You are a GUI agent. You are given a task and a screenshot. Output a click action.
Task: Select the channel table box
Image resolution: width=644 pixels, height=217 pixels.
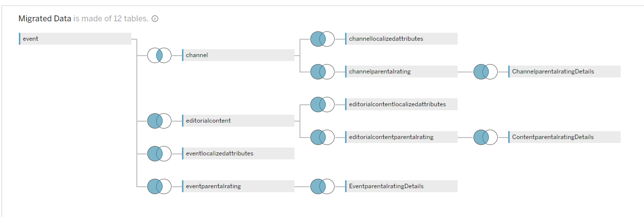pyautogui.click(x=238, y=55)
